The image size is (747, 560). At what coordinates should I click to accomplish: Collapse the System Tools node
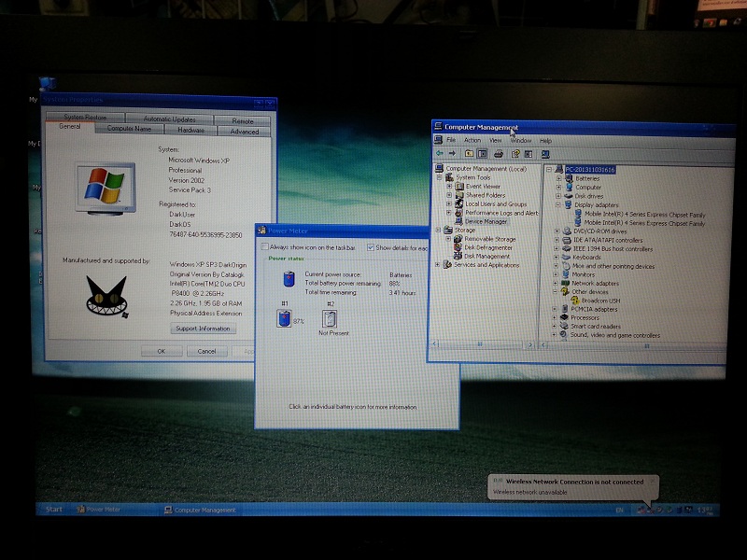[439, 177]
